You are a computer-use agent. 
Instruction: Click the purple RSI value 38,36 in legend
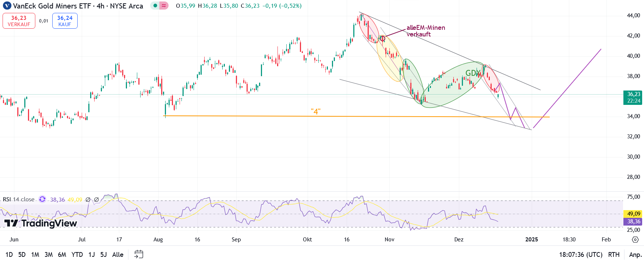pyautogui.click(x=57, y=199)
